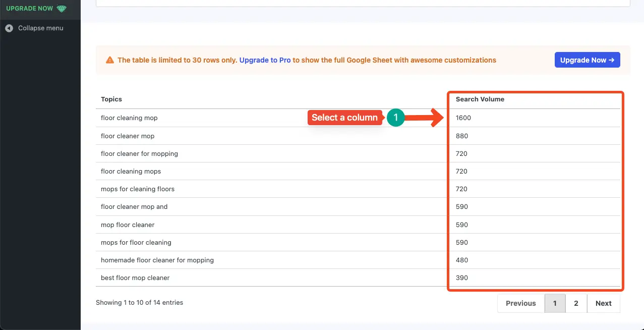Sort by the Topics column header
The height and width of the screenshot is (330, 644).
click(x=111, y=99)
